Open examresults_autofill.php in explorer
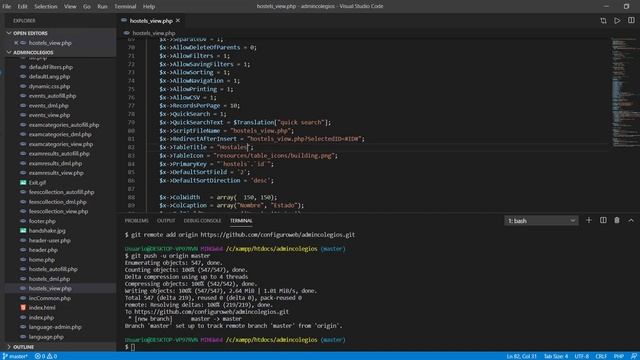 point(59,154)
